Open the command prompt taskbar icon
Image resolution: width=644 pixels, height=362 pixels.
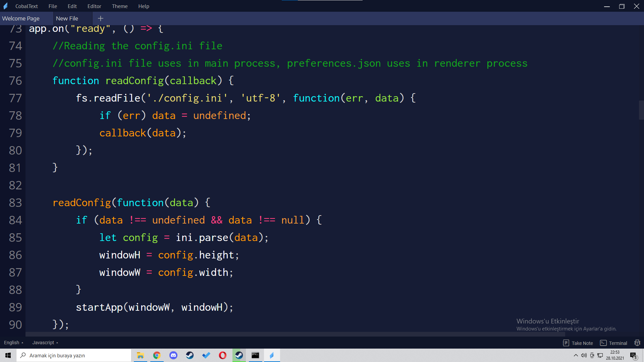coord(255,355)
